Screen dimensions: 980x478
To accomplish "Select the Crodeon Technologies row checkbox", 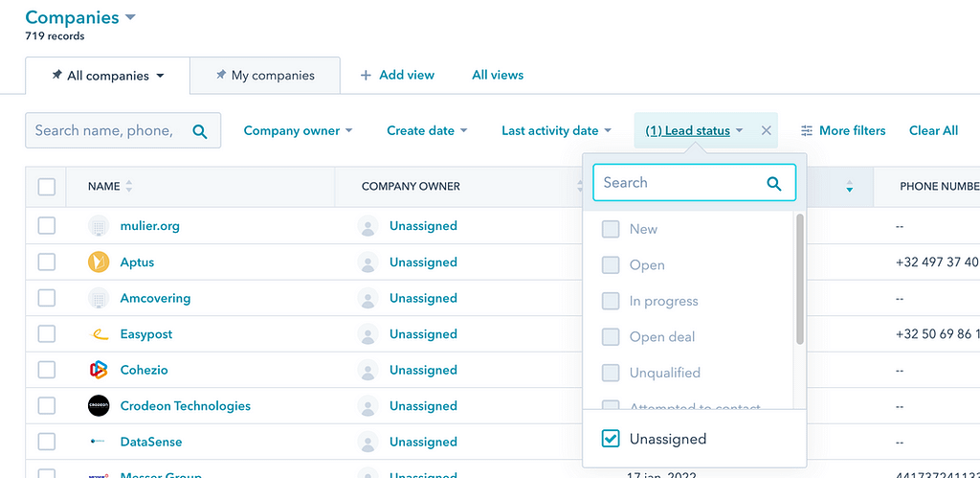I will point(46,406).
